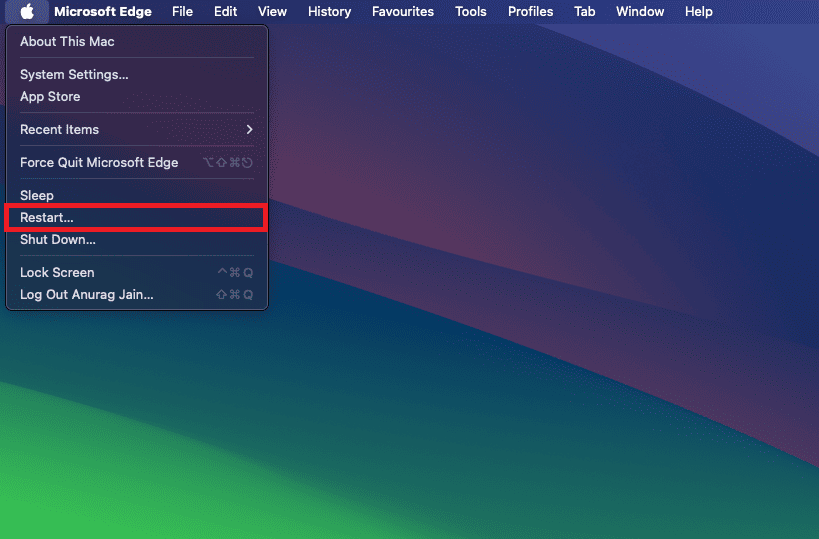
Task: Select About This Mac
Action: click(67, 42)
